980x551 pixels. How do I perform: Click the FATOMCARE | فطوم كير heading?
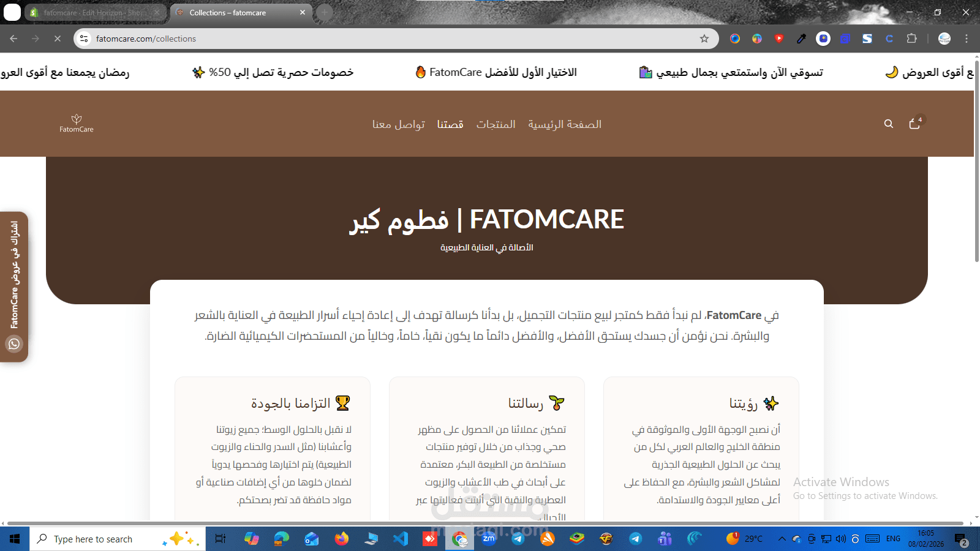[x=487, y=219]
